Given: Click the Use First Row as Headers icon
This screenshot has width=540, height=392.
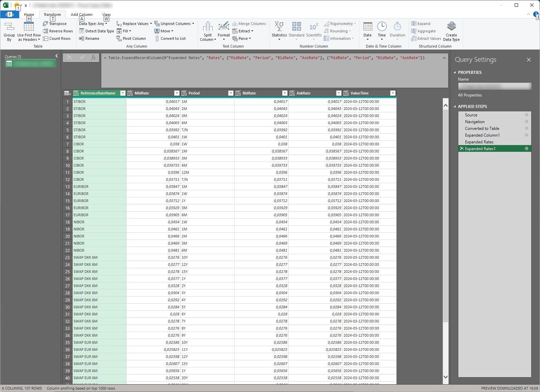Looking at the screenshot, I should coord(29,26).
